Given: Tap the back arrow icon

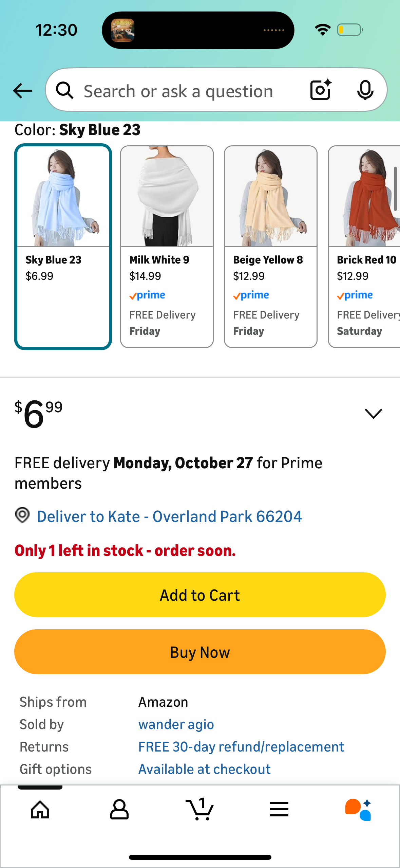Looking at the screenshot, I should 23,91.
